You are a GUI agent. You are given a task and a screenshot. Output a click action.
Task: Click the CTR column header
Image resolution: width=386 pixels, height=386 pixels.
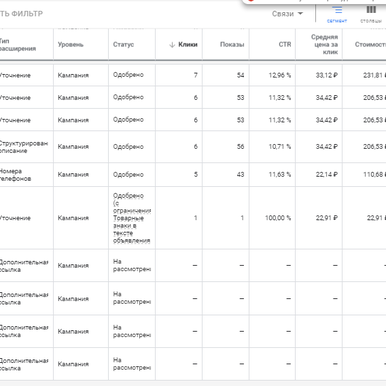coord(285,45)
